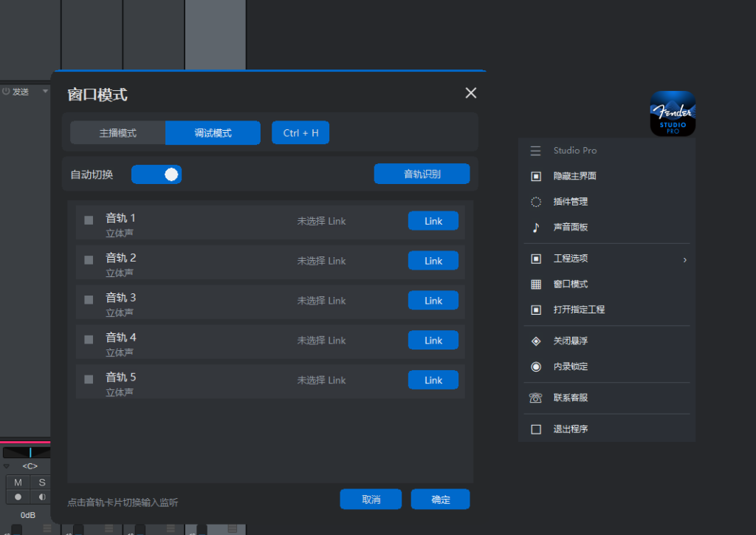Expand the small triangle beside <C> pan
Image resolution: width=756 pixels, height=535 pixels.
(6, 466)
